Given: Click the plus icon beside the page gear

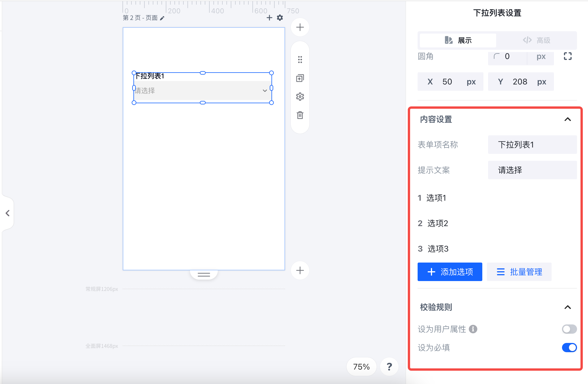Looking at the screenshot, I should [x=269, y=18].
